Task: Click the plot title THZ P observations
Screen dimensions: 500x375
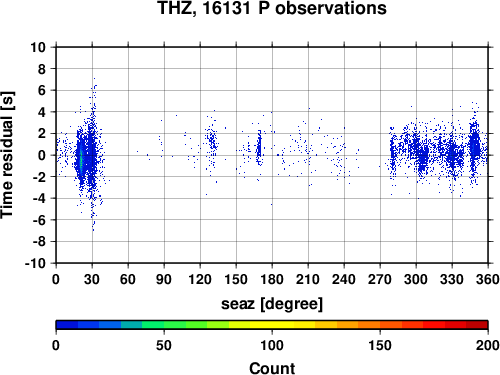Action: [272, 8]
